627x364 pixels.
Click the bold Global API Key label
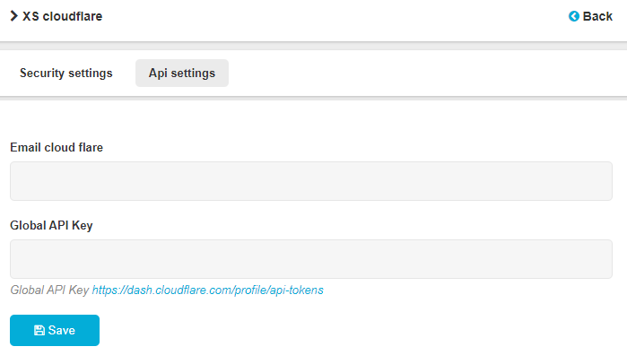tap(51, 225)
